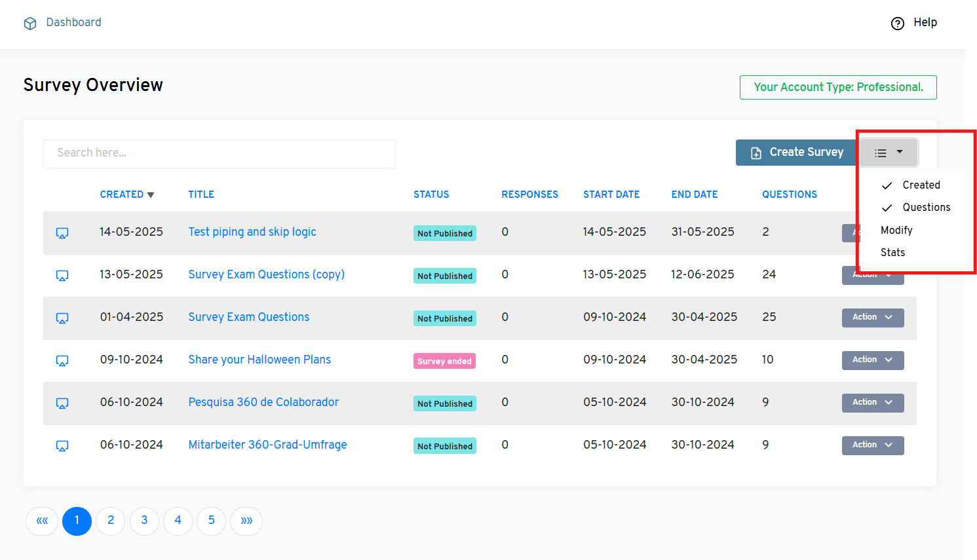
Task: Collapse the column list dropdown button
Action: [x=889, y=153]
